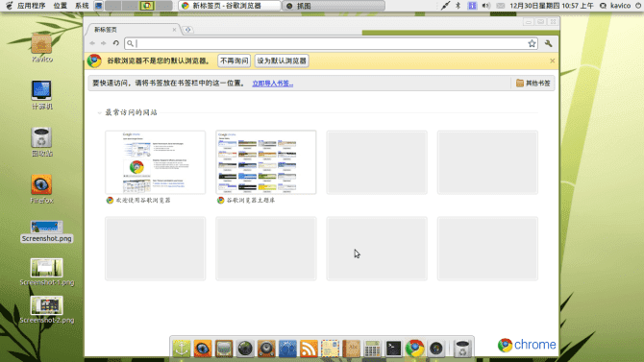
Task: Open a new tab with the plus button
Action: coord(187,30)
